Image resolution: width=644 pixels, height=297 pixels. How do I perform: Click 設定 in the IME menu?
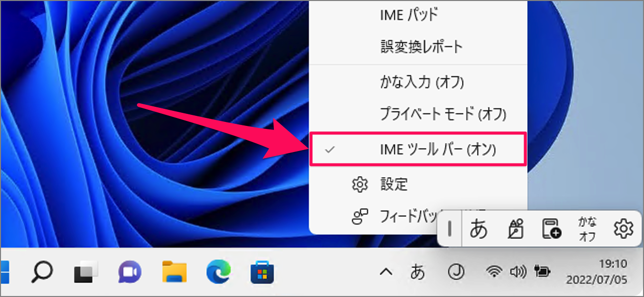(395, 185)
